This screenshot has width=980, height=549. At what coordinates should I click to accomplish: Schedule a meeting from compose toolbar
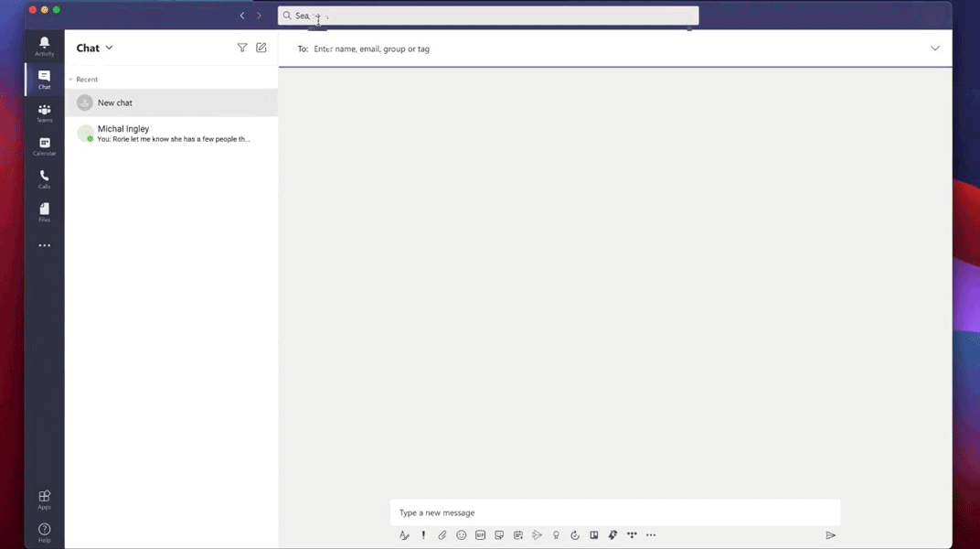518,535
